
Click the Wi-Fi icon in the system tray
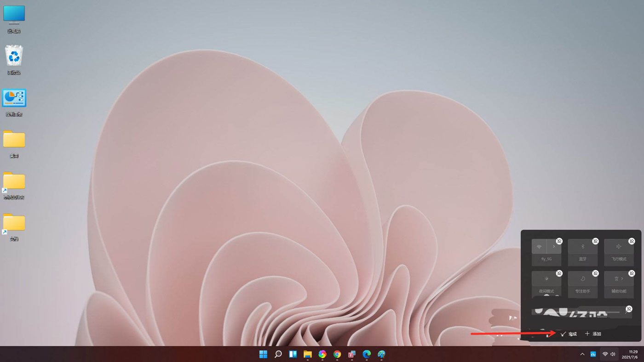click(605, 354)
